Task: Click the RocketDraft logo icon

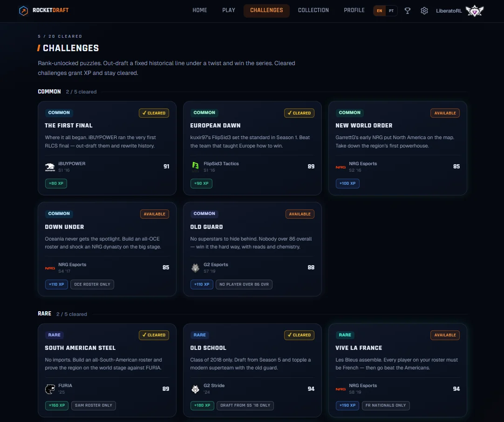Action: (23, 11)
